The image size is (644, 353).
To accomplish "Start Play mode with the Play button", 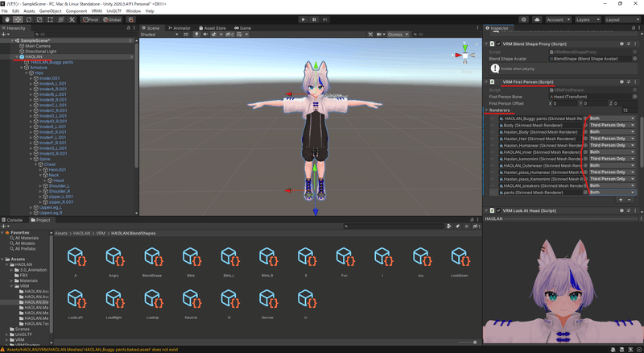I will [x=303, y=19].
